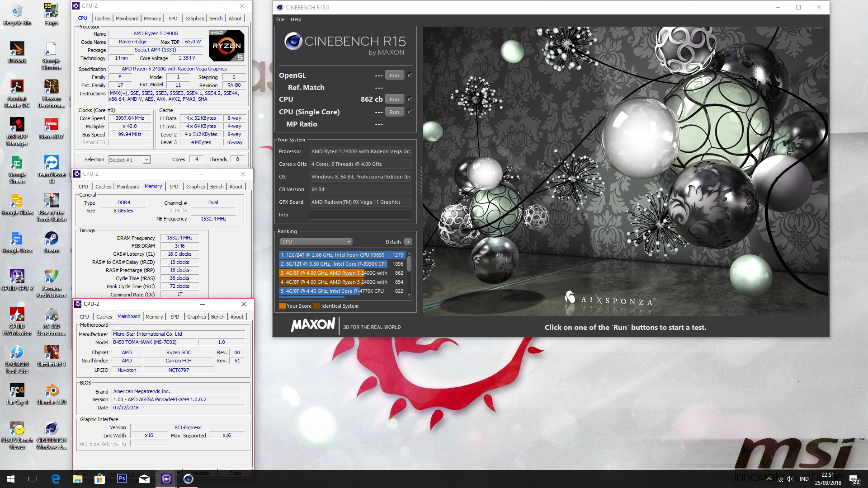The width and height of the screenshot is (868, 488).
Task: Show hidden system tray icons
Action: [769, 479]
